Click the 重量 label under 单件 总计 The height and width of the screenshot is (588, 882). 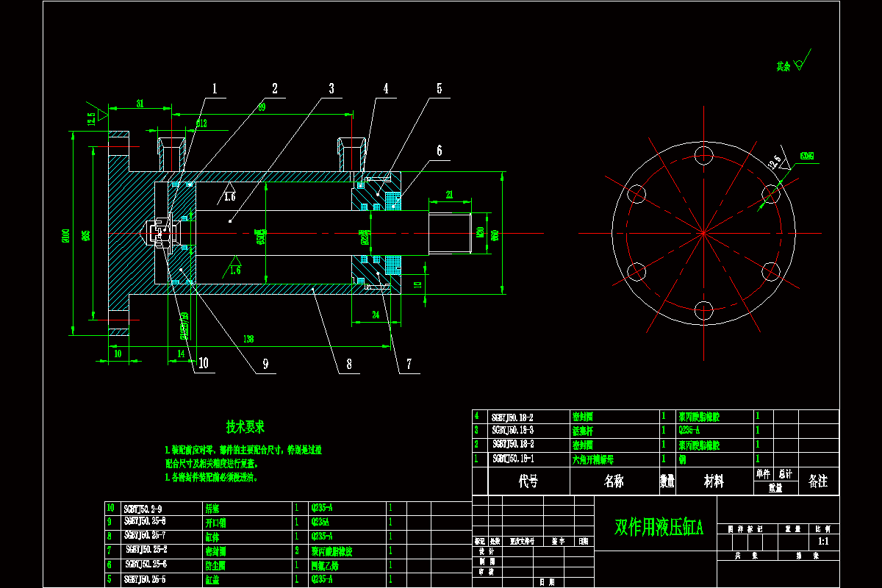[775, 487]
